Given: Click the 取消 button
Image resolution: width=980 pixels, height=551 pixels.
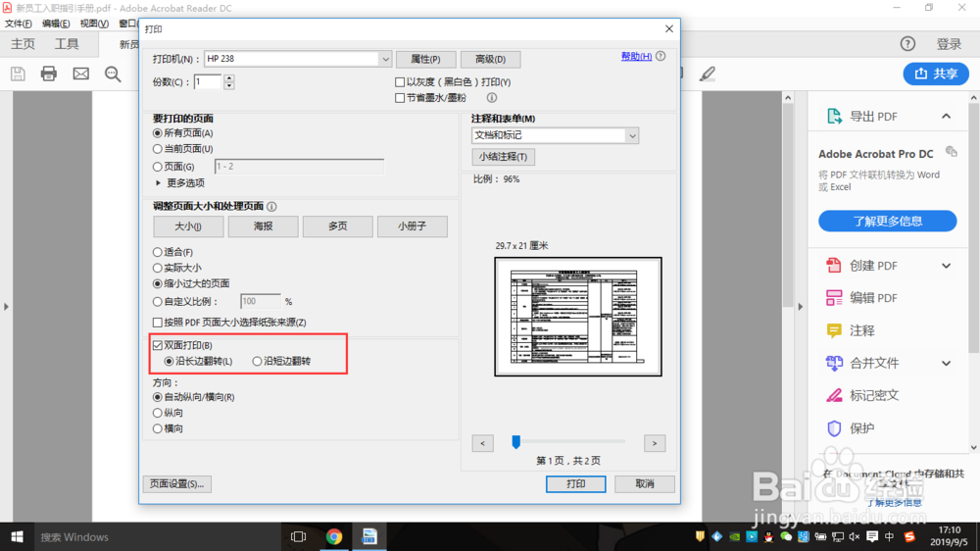Looking at the screenshot, I should 645,484.
